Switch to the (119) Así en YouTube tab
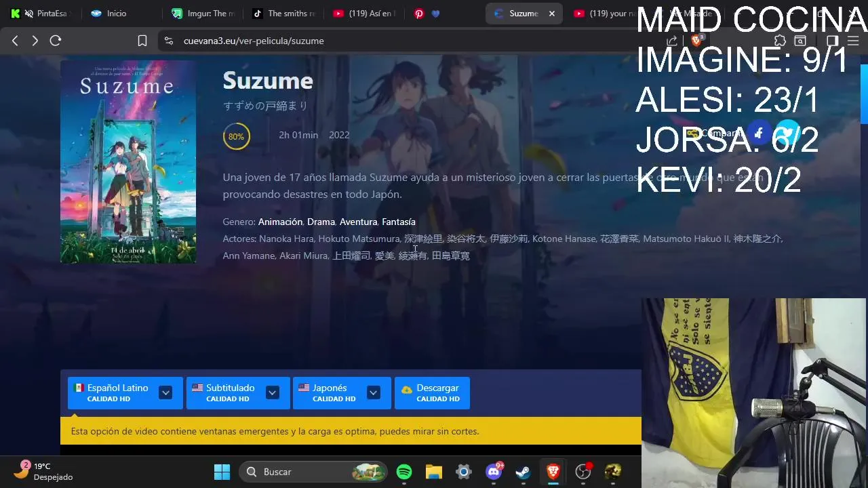868x488 pixels. click(364, 14)
